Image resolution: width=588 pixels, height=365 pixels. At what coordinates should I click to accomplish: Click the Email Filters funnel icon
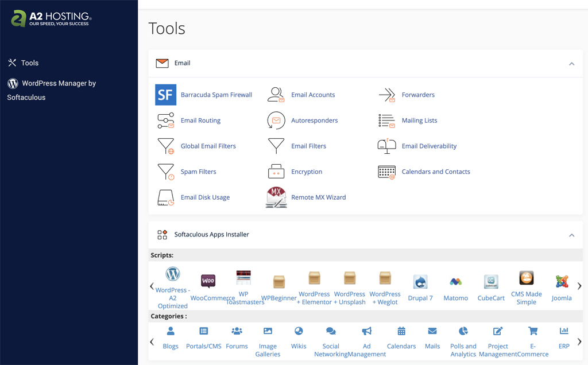[276, 146]
